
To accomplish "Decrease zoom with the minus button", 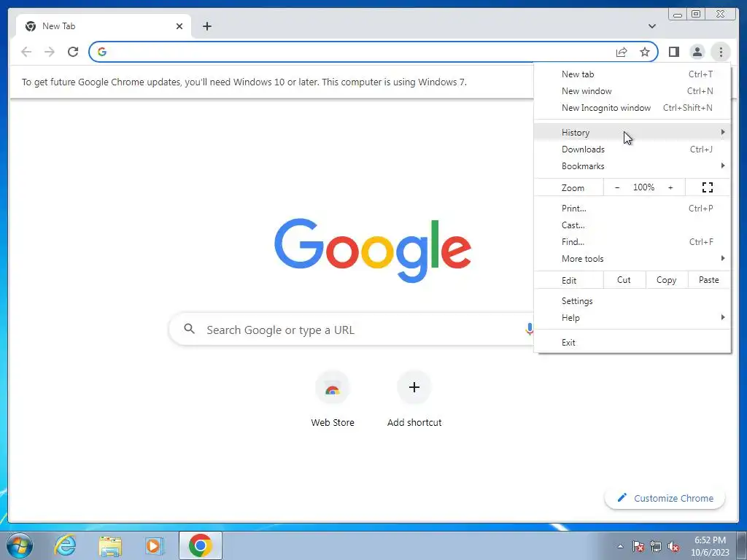I will [617, 187].
